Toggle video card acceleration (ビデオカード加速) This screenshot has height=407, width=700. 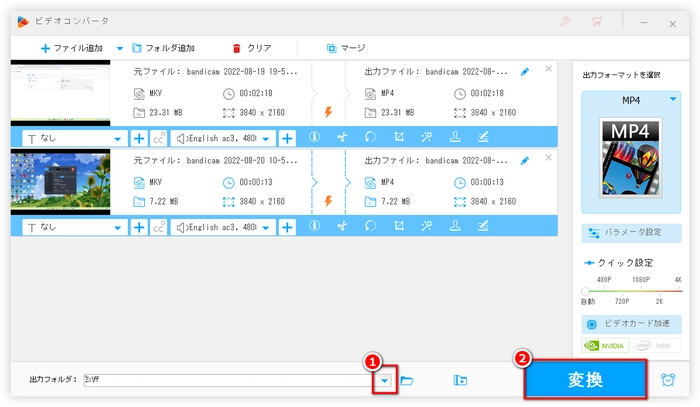pyautogui.click(x=631, y=324)
